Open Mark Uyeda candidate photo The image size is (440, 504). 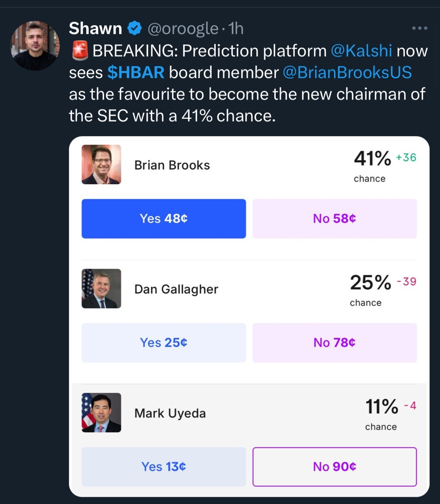coord(101,412)
